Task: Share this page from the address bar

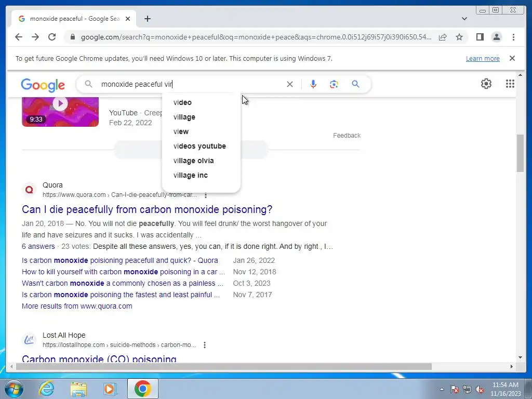Action: point(443,37)
